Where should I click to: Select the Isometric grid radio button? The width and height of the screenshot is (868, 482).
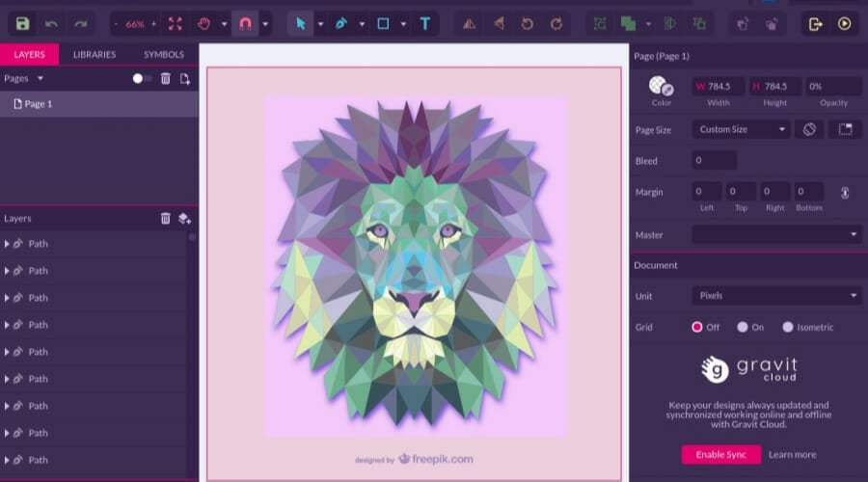(788, 327)
